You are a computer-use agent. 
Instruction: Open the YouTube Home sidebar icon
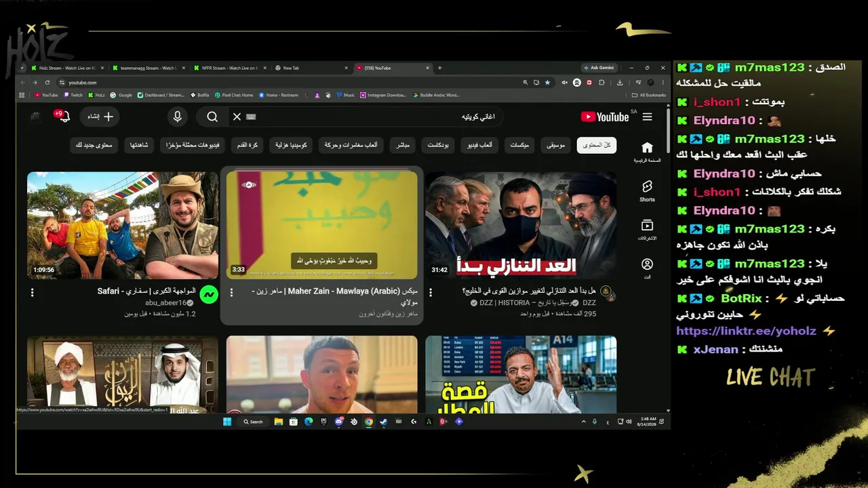[647, 152]
